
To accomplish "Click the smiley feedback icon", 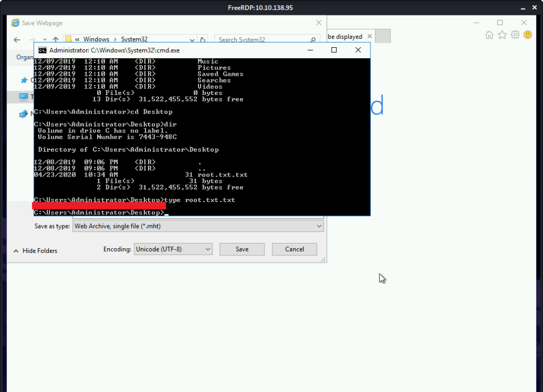I will point(528,35).
